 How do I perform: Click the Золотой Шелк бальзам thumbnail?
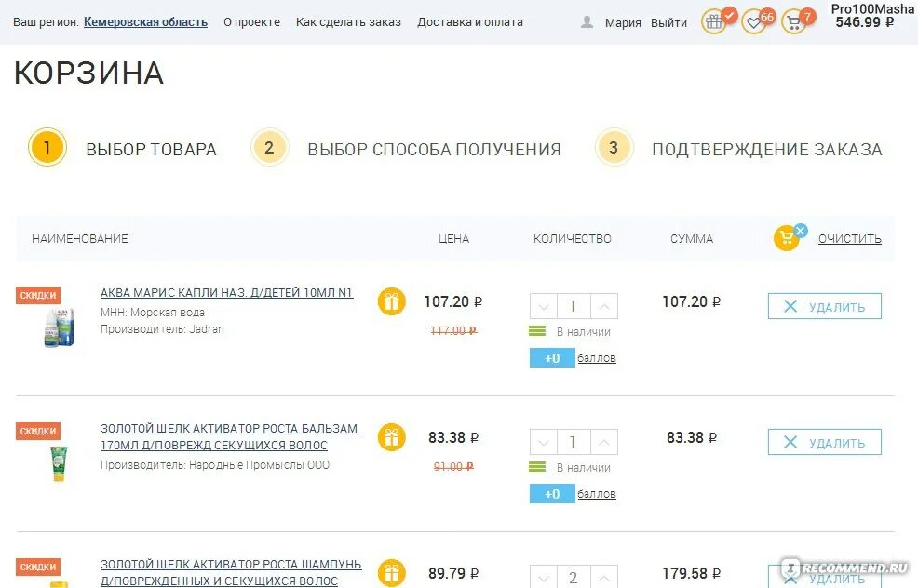[60, 463]
